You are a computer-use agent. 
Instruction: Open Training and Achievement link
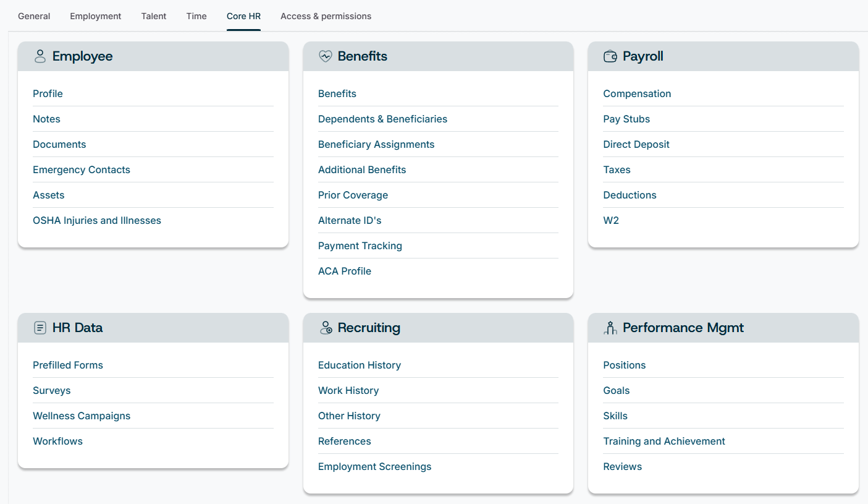point(664,441)
